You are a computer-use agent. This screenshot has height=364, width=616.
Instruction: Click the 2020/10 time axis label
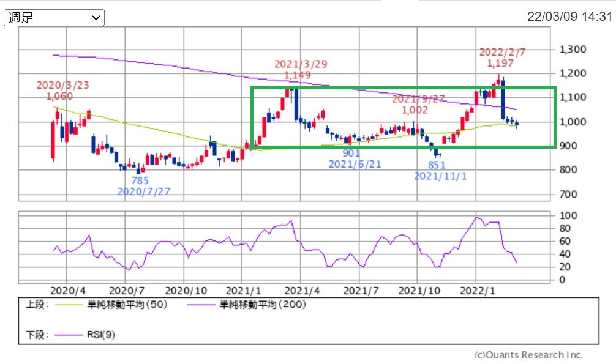[x=186, y=291]
